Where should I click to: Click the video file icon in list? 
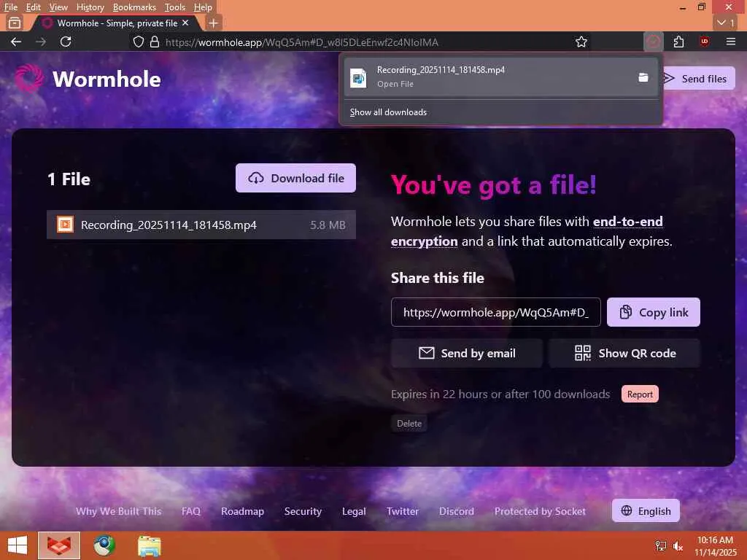pos(65,225)
